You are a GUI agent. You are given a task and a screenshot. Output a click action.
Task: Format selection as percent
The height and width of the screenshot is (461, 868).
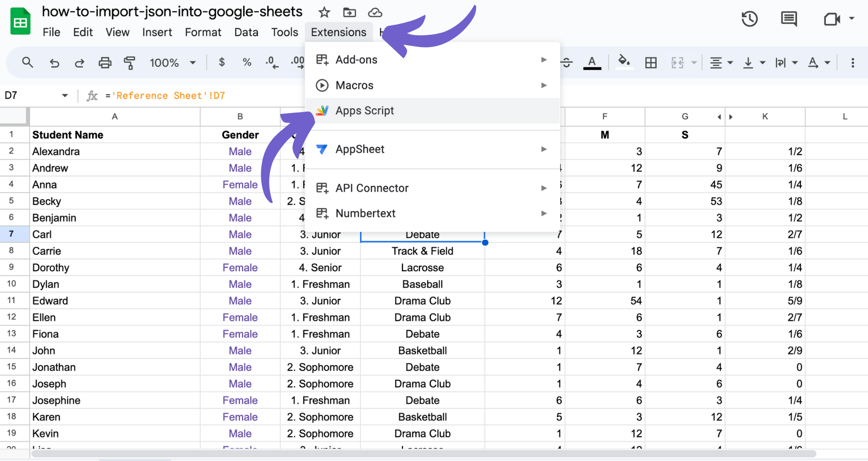click(x=247, y=62)
